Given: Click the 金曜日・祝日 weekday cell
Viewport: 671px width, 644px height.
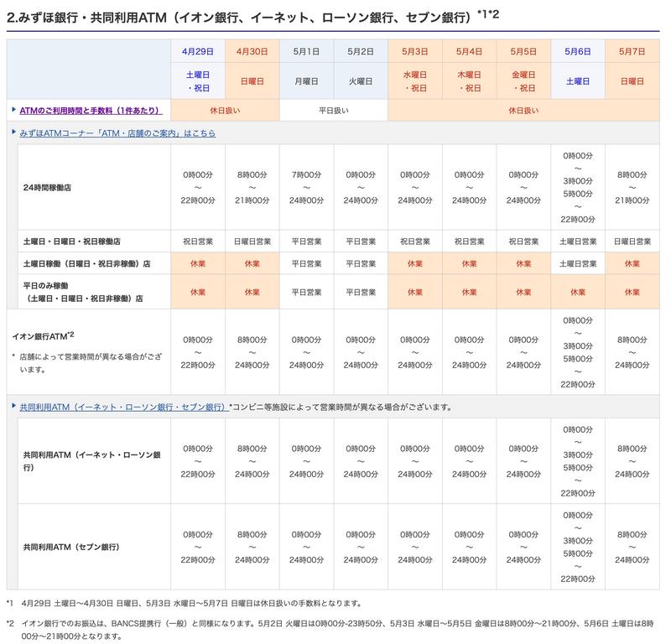Looking at the screenshot, I should pos(523,81).
